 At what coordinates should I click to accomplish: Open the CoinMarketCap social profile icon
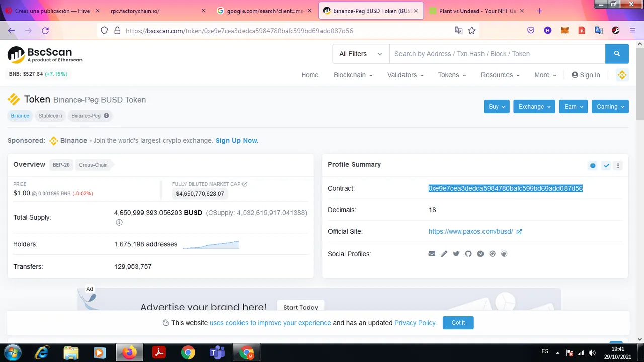pyautogui.click(x=492, y=254)
